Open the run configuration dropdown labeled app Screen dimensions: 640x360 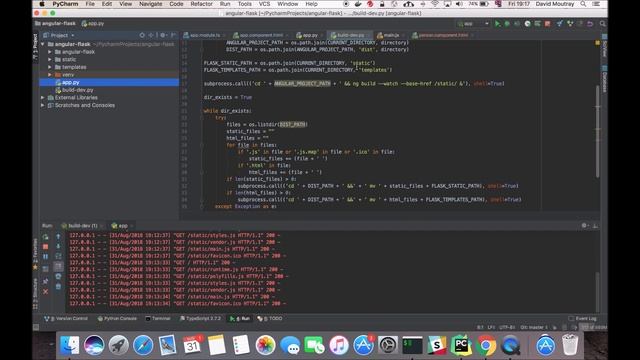click(473, 24)
